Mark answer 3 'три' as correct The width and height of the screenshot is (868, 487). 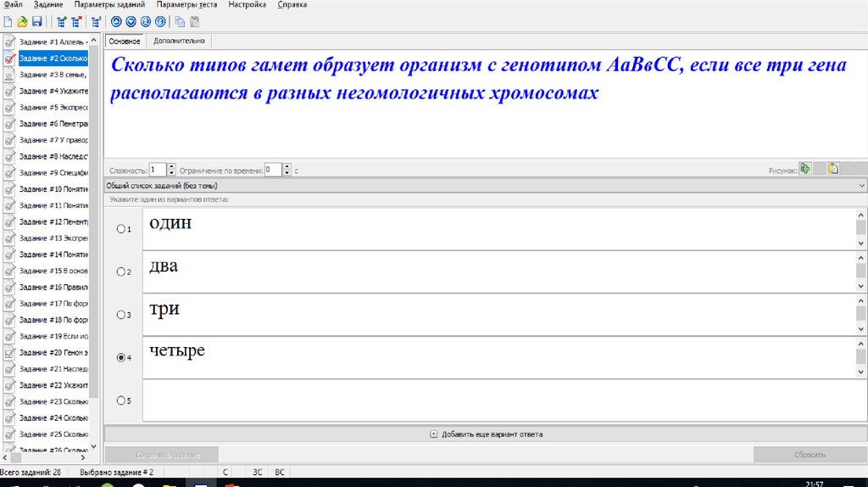coord(121,315)
